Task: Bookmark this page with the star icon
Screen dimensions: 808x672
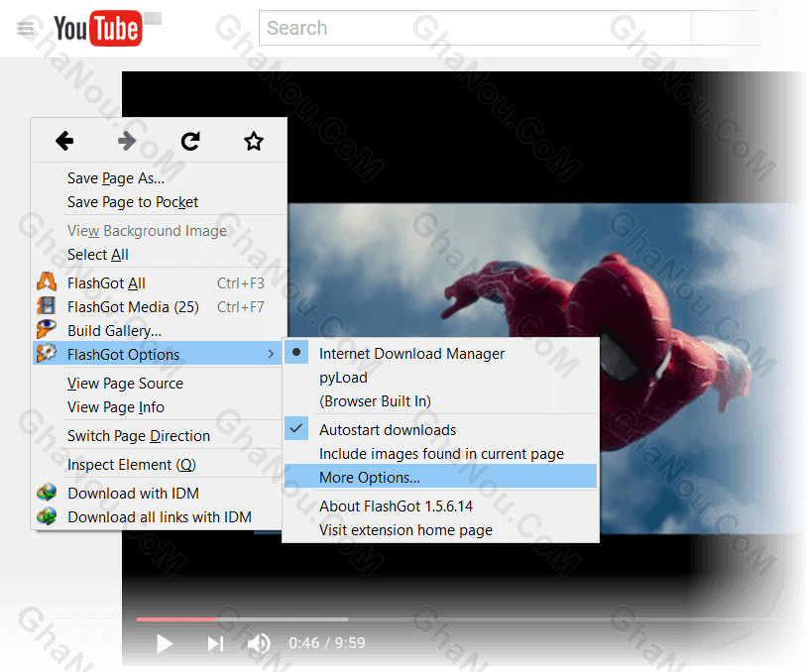Action: pos(254,141)
